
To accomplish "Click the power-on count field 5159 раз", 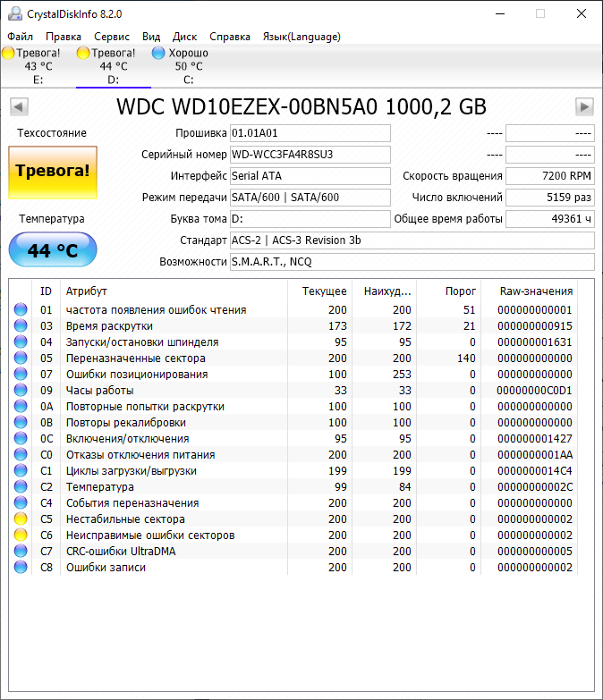I will (550, 198).
